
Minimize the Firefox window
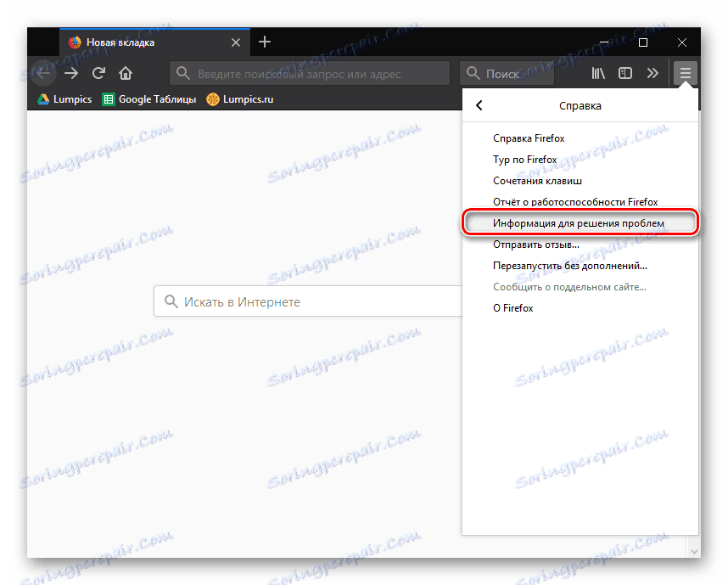pos(604,42)
